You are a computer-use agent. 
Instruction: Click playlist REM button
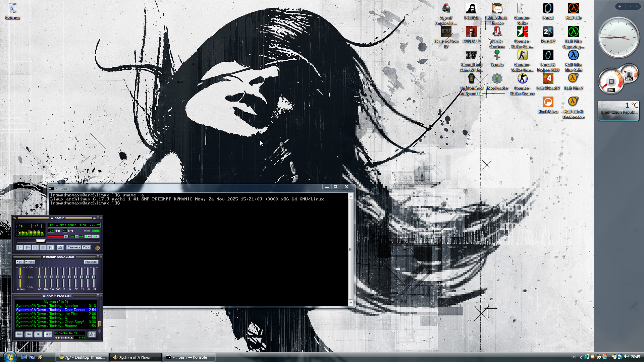click(x=29, y=335)
